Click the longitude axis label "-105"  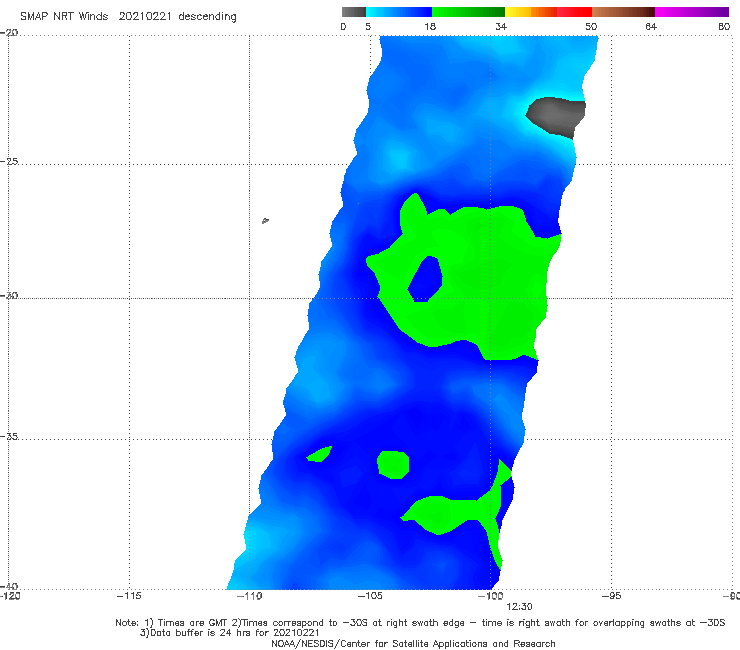pos(370,596)
